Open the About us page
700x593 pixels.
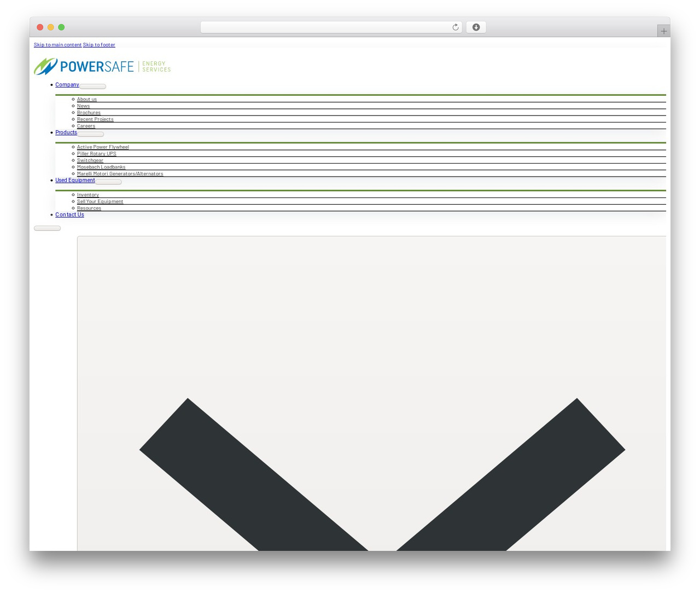tap(87, 99)
